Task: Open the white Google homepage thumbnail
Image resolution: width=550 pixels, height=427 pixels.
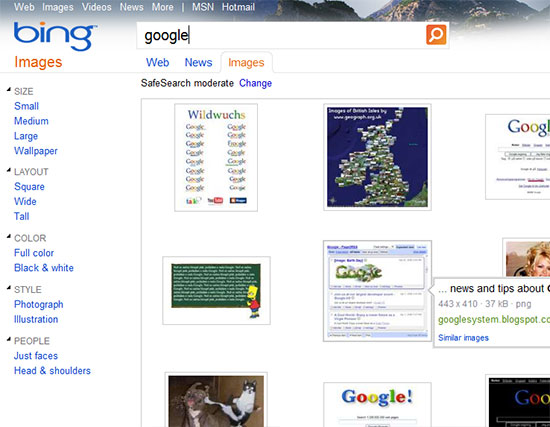Action: 518,157
